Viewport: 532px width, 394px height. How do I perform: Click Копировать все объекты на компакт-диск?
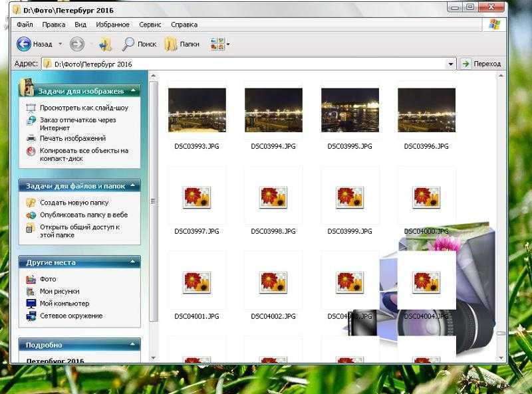coord(84,154)
